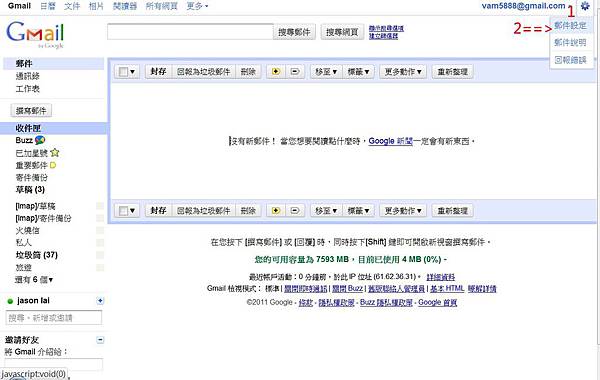Click the 搜尋網頁 button
The height and width of the screenshot is (380, 600).
[x=342, y=32]
